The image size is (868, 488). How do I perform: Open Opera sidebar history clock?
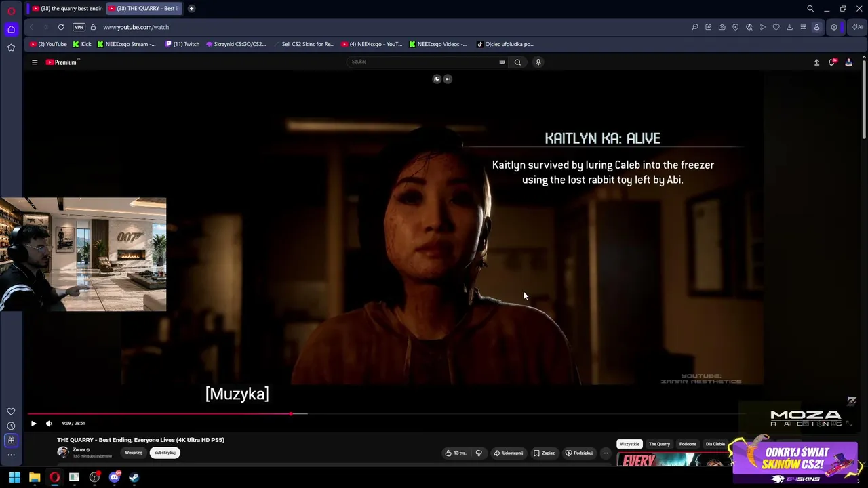(x=11, y=426)
